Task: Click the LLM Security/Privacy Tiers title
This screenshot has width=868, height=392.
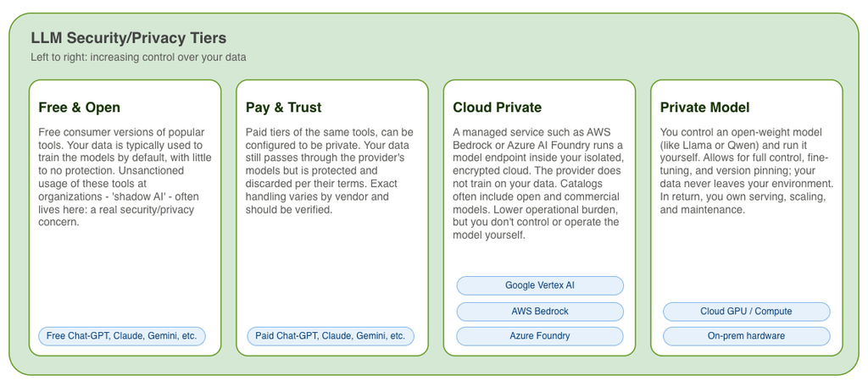Action: 129,38
